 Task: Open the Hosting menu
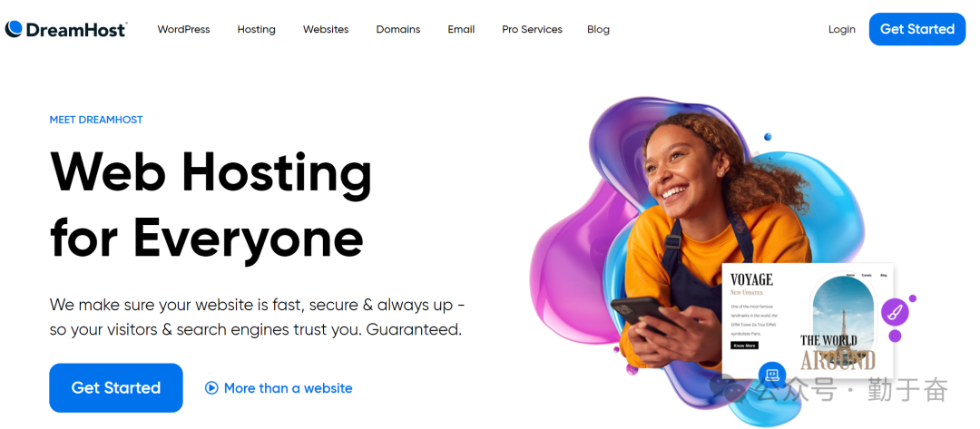[x=256, y=29]
